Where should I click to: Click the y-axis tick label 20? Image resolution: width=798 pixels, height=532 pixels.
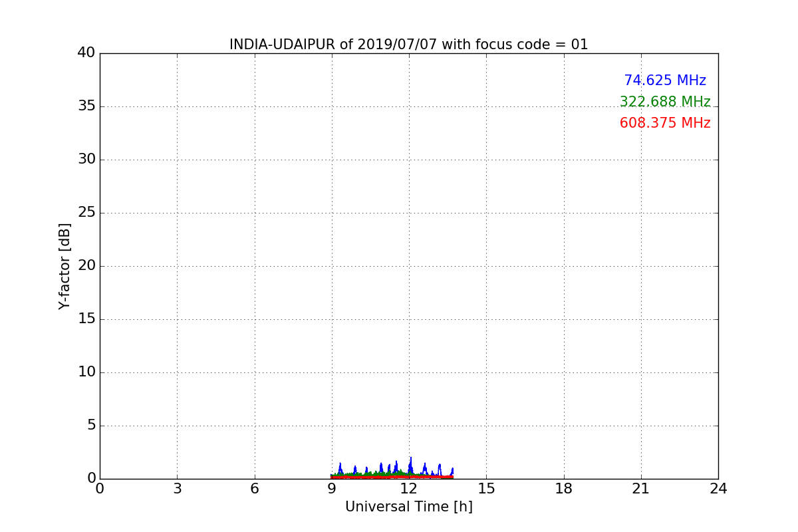coord(86,266)
